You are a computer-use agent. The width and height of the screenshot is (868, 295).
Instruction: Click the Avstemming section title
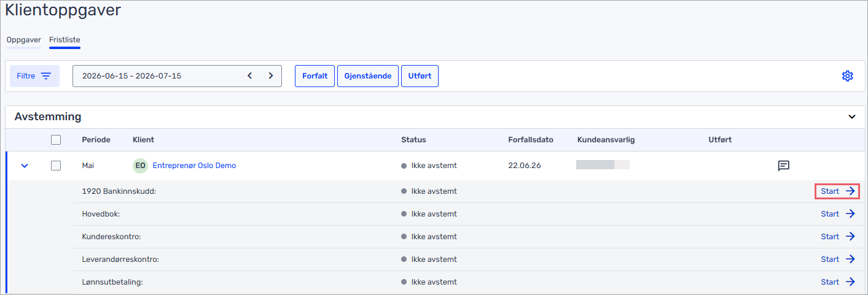(x=48, y=117)
